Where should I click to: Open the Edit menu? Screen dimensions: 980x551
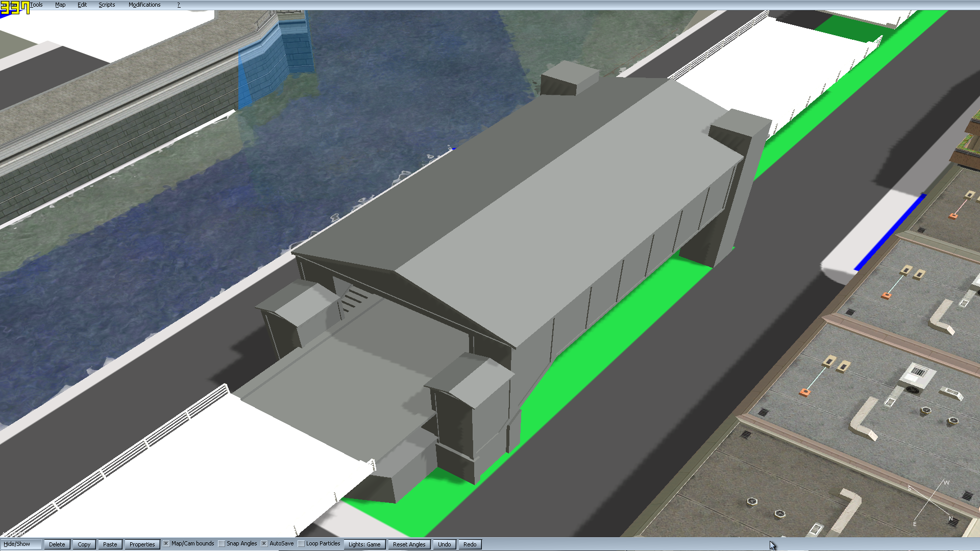[x=82, y=5]
